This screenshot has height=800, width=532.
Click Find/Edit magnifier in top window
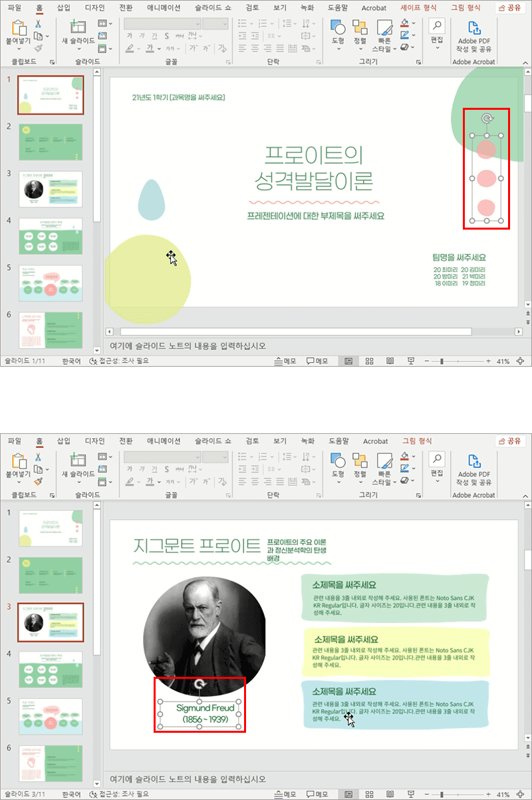coord(437,26)
